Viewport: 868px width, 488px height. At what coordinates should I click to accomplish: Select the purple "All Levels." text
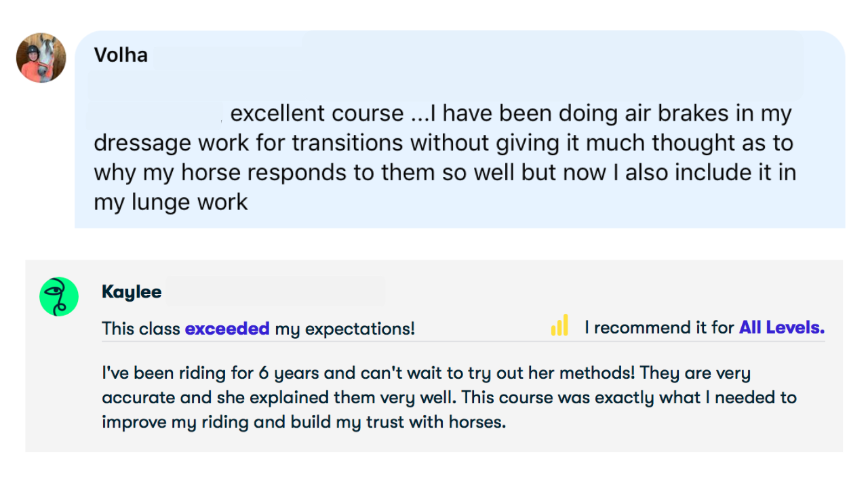(782, 328)
